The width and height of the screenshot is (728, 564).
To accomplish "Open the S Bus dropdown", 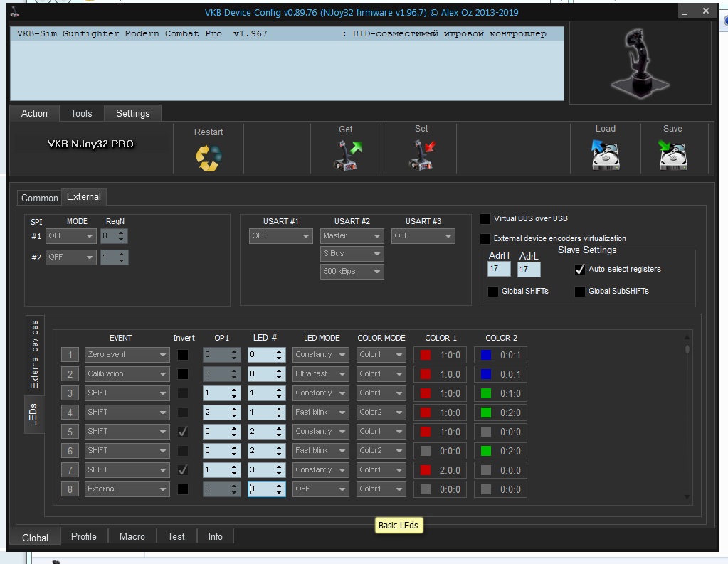I will point(352,253).
